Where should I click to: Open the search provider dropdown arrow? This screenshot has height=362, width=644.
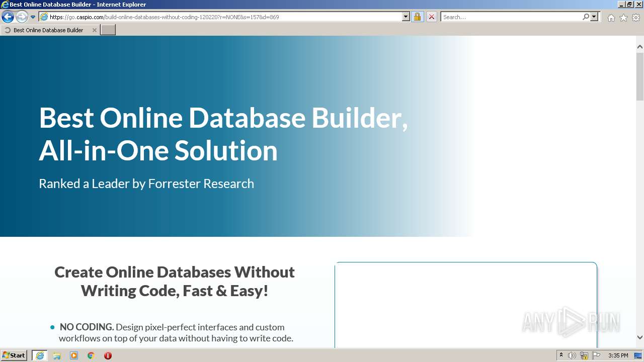coord(595,17)
